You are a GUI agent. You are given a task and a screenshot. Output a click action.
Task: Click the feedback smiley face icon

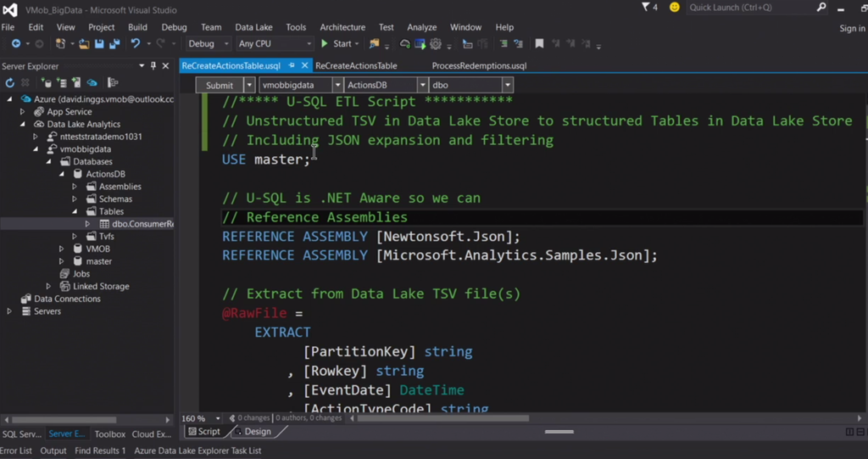[x=675, y=8]
